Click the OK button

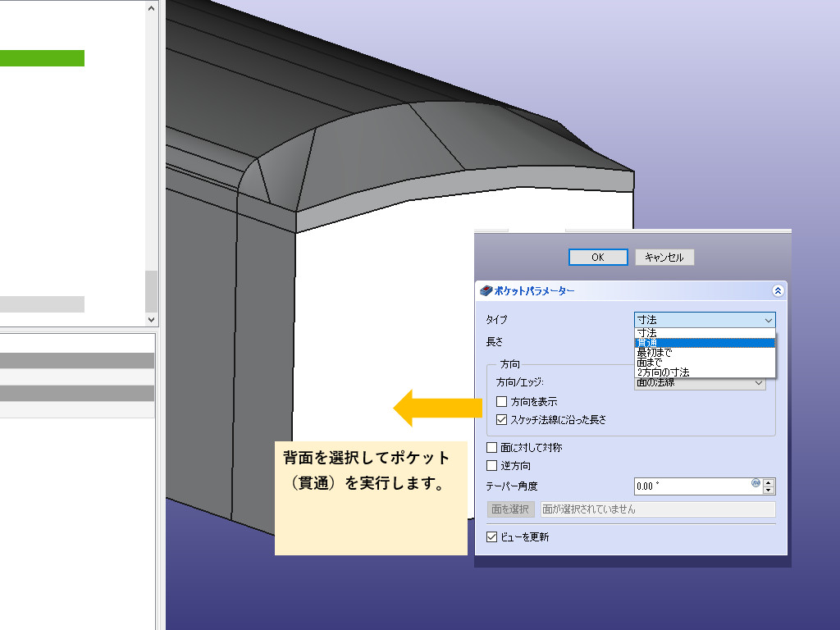coord(598,258)
